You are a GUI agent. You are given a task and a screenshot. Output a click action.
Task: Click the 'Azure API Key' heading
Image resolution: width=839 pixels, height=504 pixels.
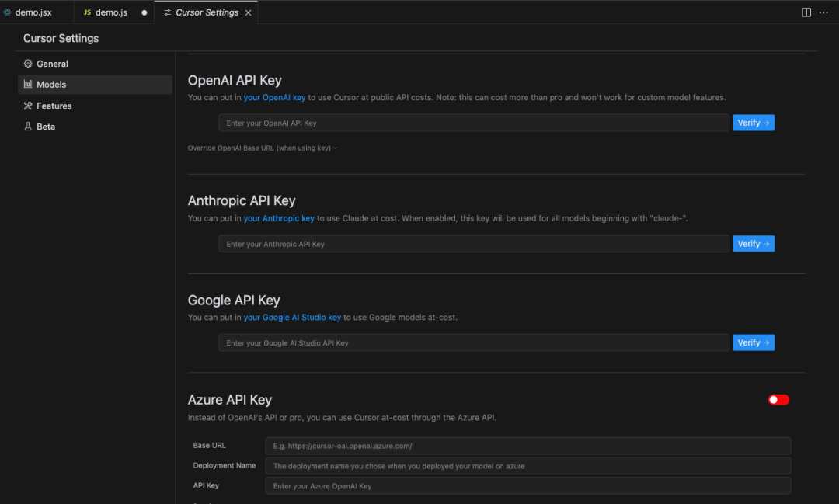click(229, 400)
